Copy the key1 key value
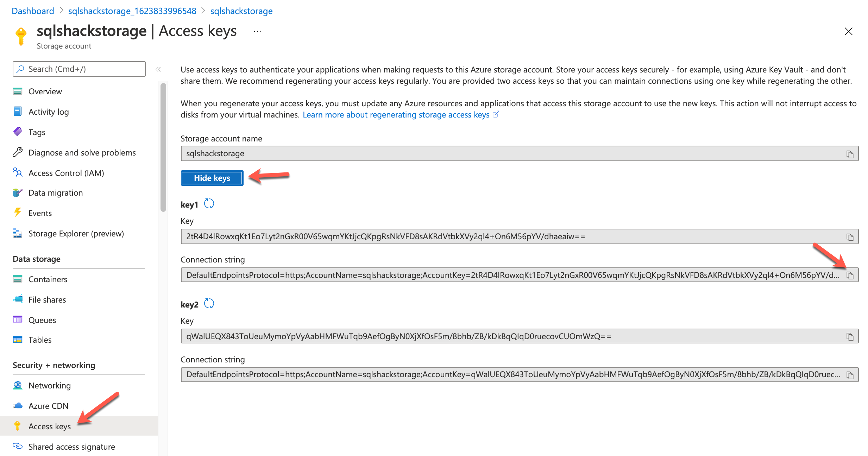The height and width of the screenshot is (456, 868). point(850,237)
